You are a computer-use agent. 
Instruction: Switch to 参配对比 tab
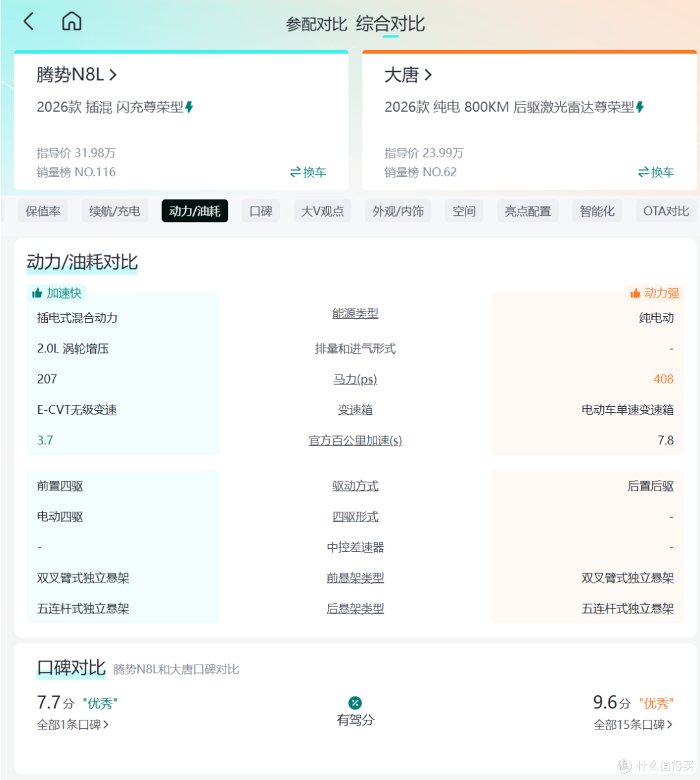pyautogui.click(x=316, y=25)
